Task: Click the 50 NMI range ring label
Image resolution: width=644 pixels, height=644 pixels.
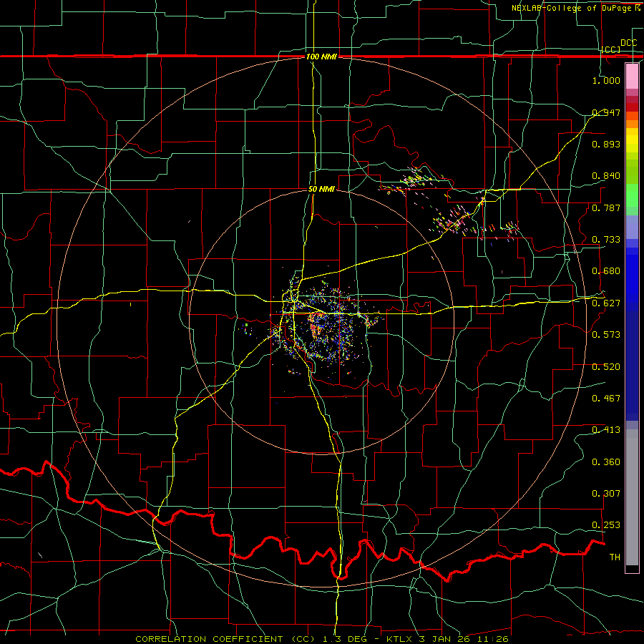Action: tap(321, 189)
